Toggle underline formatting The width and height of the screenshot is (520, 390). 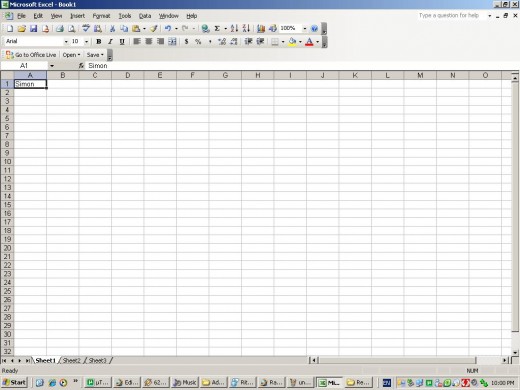(122, 42)
